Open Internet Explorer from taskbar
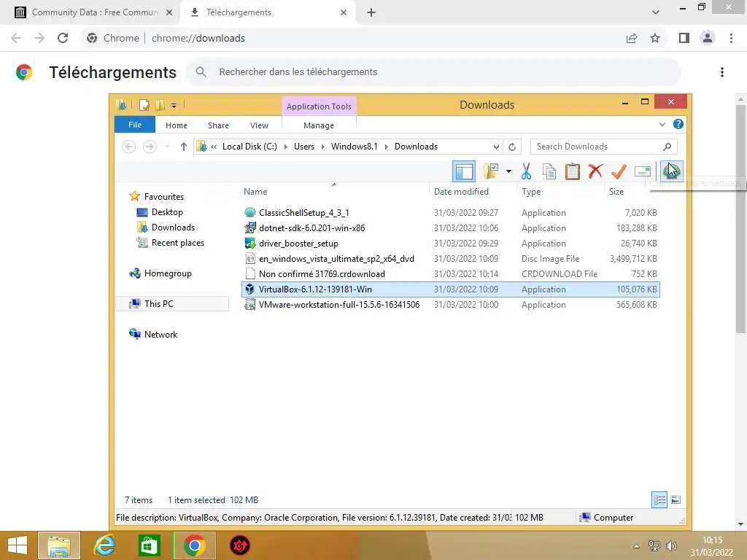 [104, 545]
